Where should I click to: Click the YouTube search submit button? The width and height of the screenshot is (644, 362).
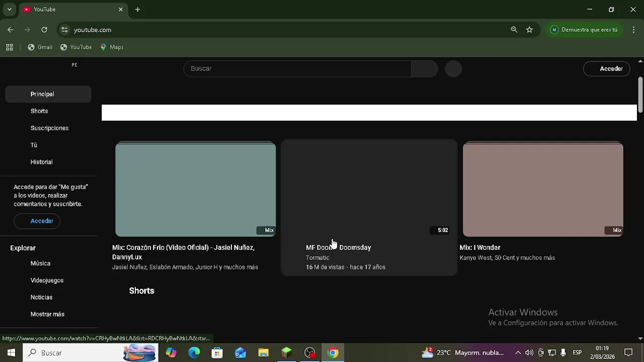click(425, 68)
